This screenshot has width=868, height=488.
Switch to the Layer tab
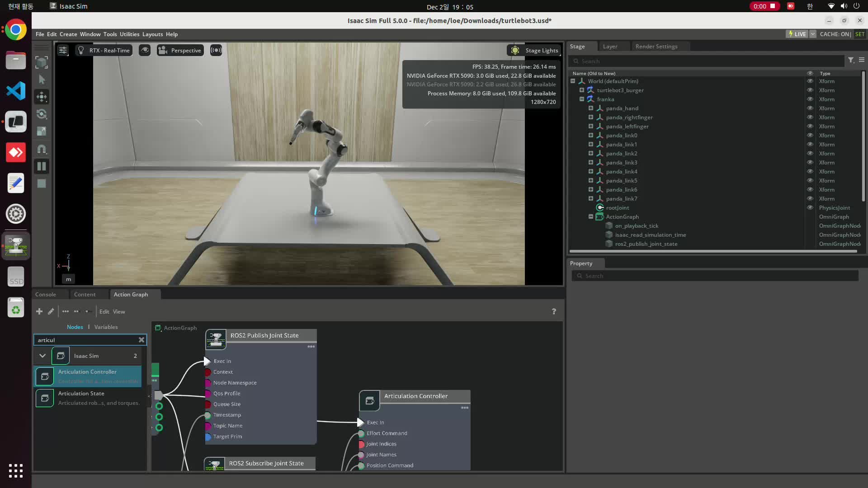tap(610, 46)
